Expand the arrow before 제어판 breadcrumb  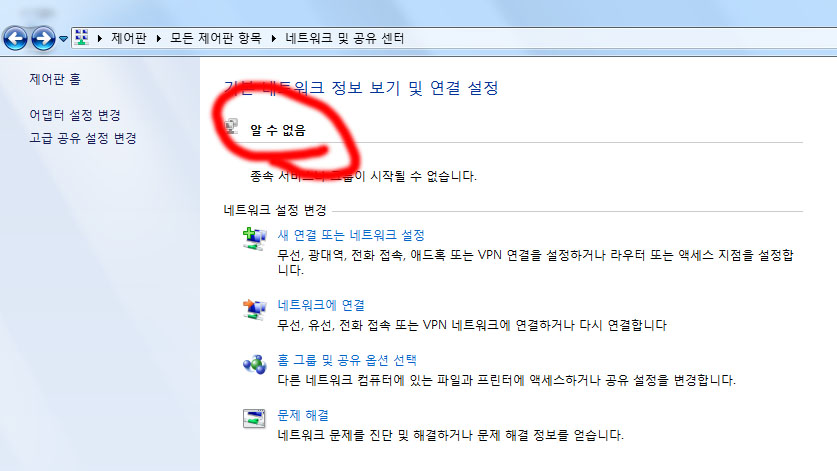pyautogui.click(x=100, y=38)
